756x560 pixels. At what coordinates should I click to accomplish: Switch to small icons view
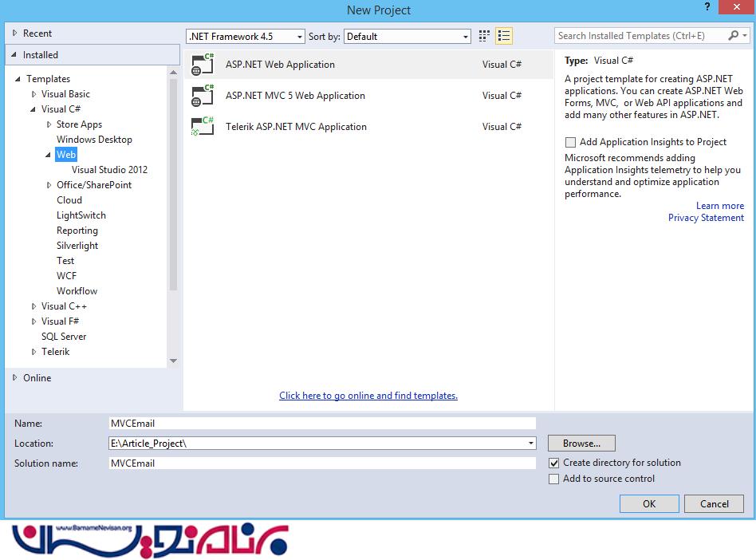point(484,36)
